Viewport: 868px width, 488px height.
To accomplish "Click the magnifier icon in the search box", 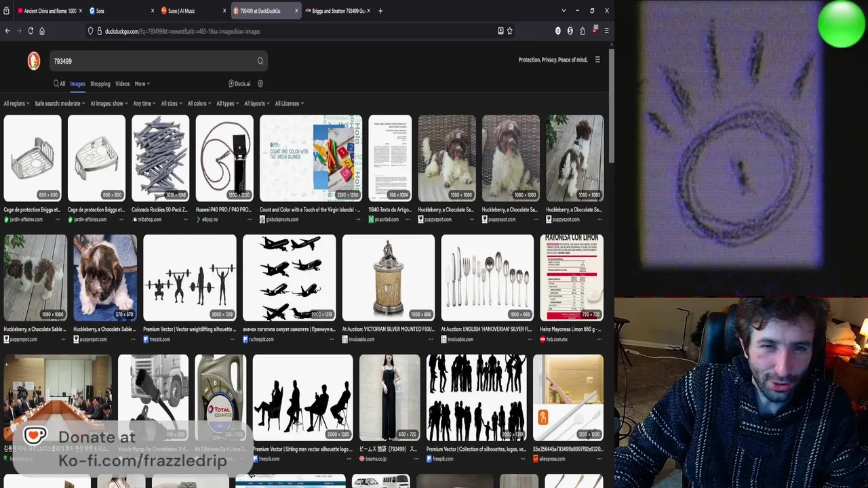I will 260,61.
